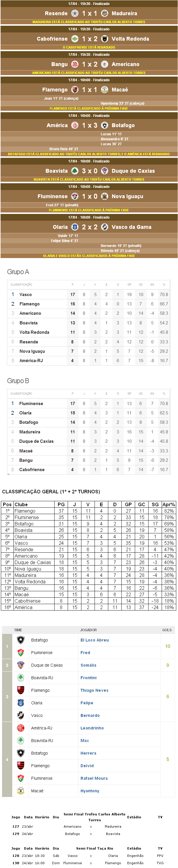Click the Vasco da Gama crest in Olaria match

105,227
